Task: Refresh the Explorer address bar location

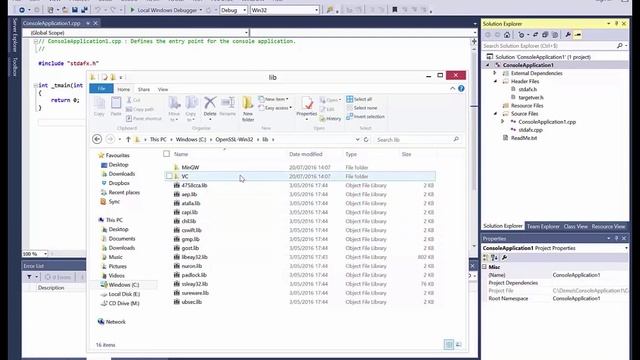Action: 366,140
